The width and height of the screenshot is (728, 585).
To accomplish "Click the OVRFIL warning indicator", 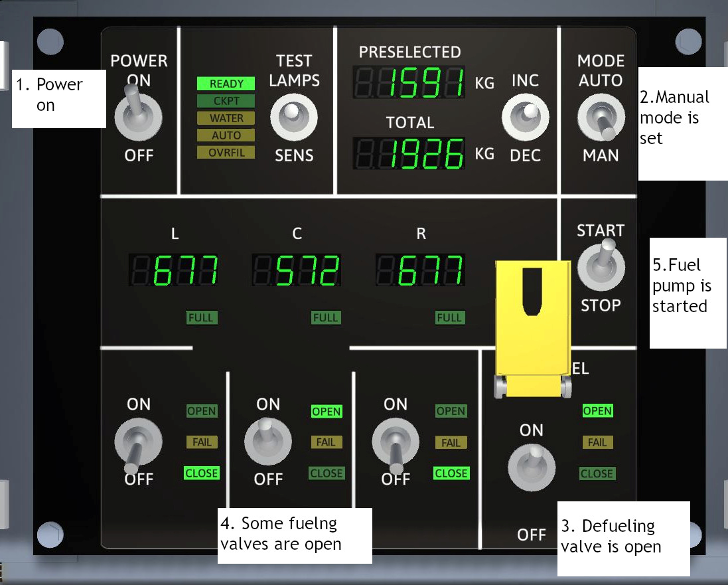I will tap(226, 153).
